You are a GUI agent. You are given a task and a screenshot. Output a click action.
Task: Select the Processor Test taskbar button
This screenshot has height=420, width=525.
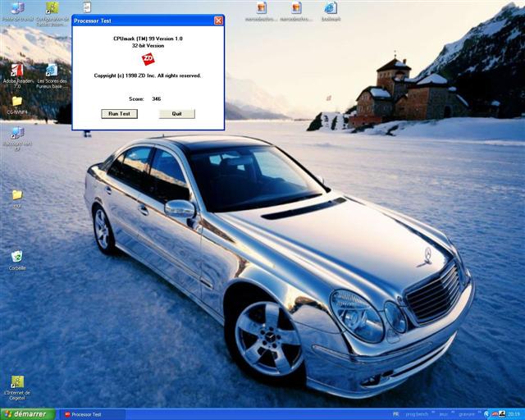94,414
